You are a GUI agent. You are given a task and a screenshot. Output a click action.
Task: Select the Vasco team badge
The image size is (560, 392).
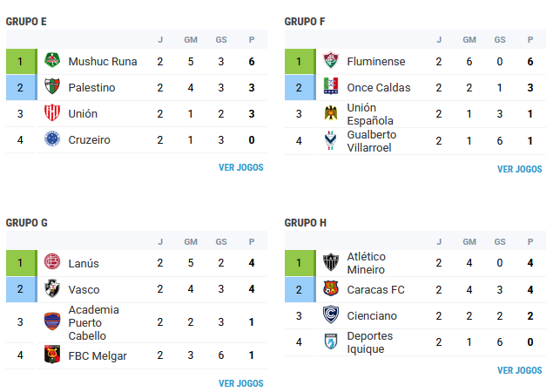(52, 288)
